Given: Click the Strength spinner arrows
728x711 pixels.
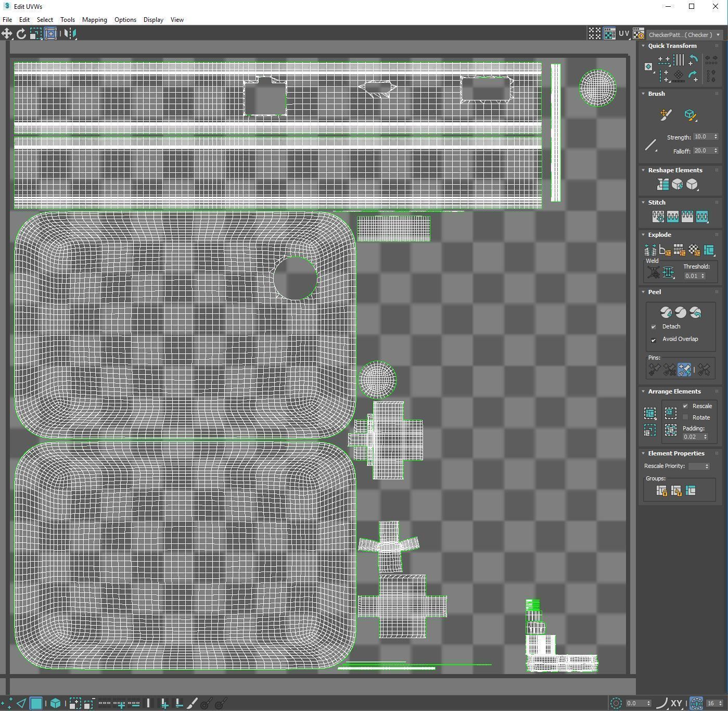Looking at the screenshot, I should coord(716,137).
